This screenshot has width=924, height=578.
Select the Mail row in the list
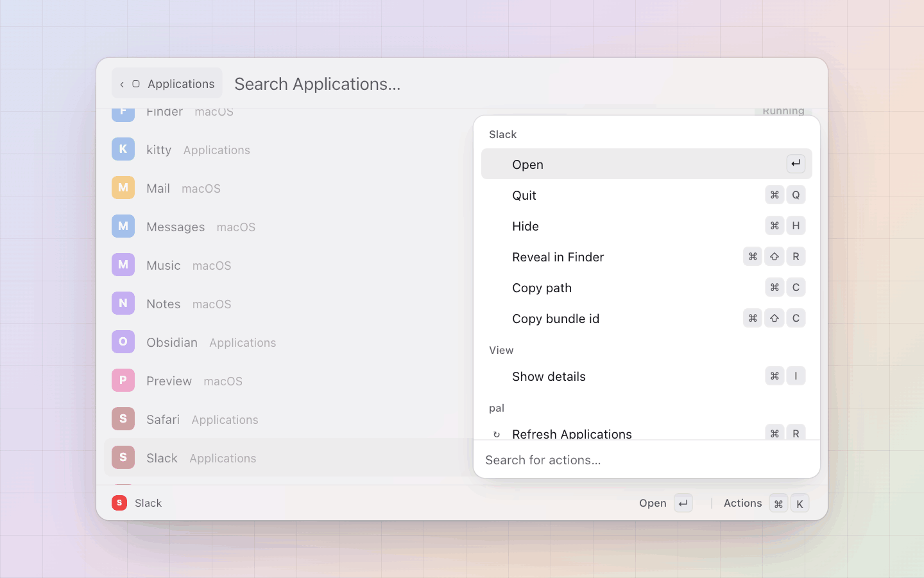[x=289, y=188]
